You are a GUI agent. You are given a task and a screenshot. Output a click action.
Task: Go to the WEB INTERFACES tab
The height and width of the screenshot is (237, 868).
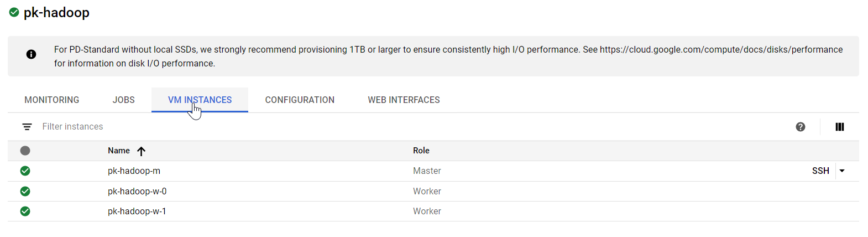click(404, 100)
